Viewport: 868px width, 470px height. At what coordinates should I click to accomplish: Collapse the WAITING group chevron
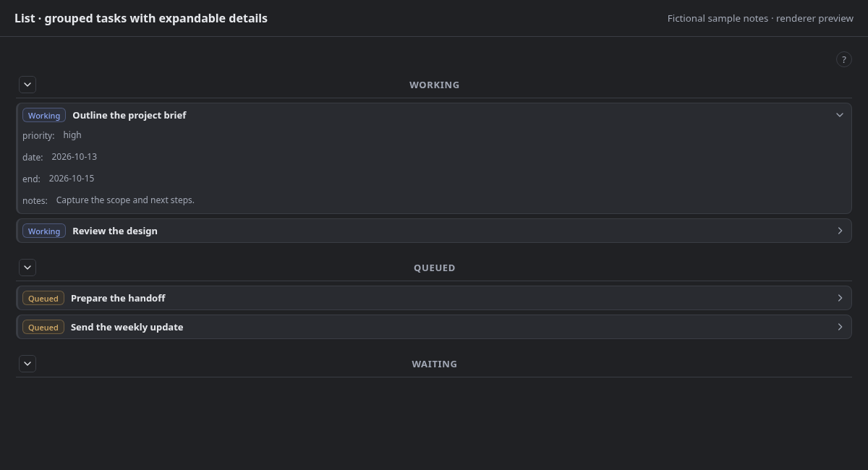coord(27,364)
